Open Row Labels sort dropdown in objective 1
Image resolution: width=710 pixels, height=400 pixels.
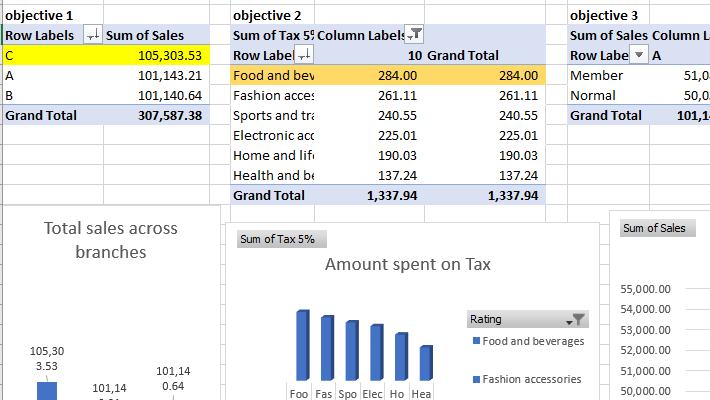(93, 36)
